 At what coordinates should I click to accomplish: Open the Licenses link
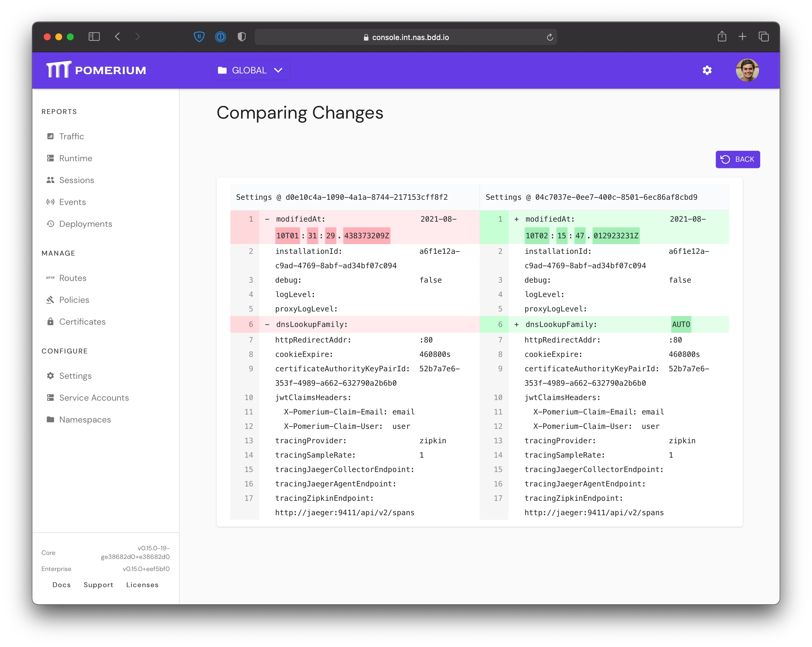pos(142,585)
